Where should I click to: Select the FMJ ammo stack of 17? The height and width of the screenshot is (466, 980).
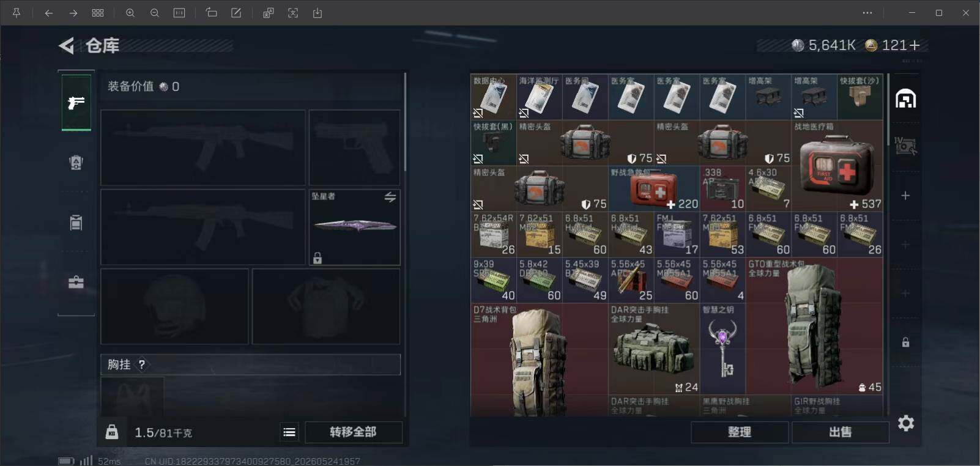point(677,234)
